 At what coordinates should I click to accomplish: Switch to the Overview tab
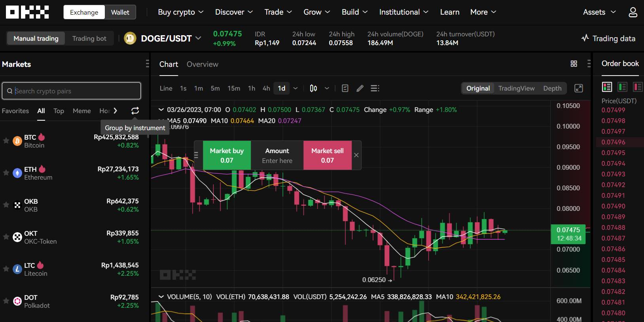[203, 64]
